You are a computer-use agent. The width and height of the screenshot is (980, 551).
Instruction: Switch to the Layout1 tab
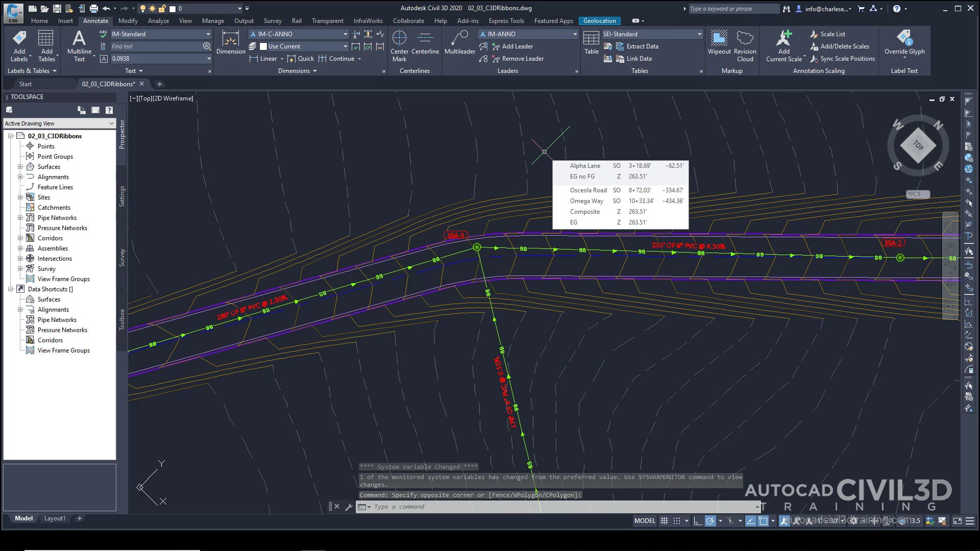click(x=55, y=518)
